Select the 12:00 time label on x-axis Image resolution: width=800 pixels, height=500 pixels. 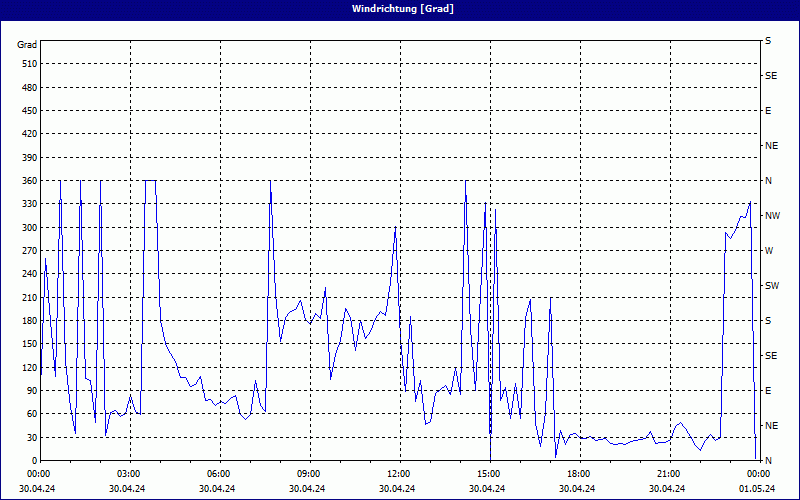pos(399,473)
